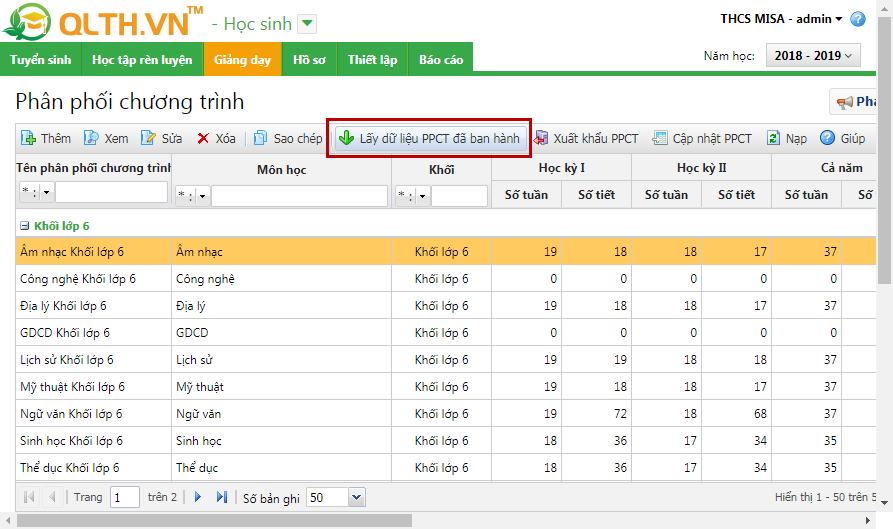
Task: Open the Năm học 2018 - 2019 selector
Action: (813, 56)
